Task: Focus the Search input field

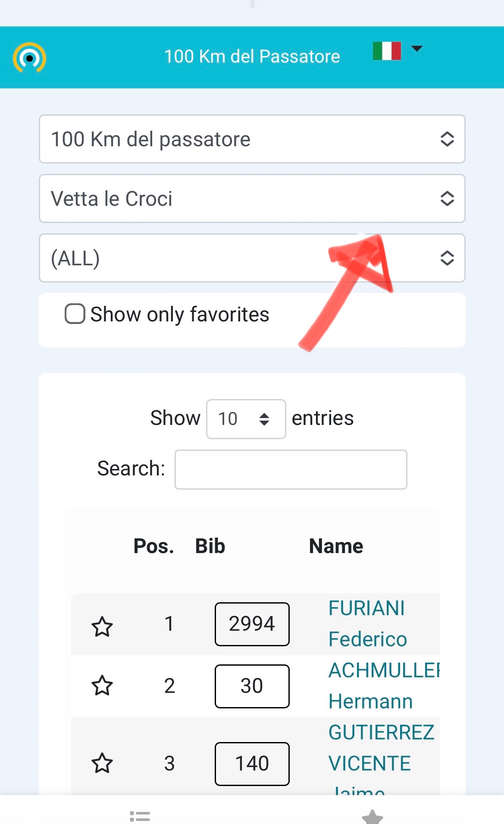Action: tap(291, 469)
